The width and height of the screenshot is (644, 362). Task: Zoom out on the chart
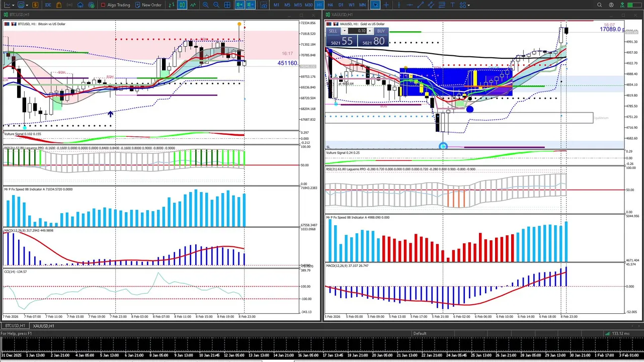coord(216,5)
